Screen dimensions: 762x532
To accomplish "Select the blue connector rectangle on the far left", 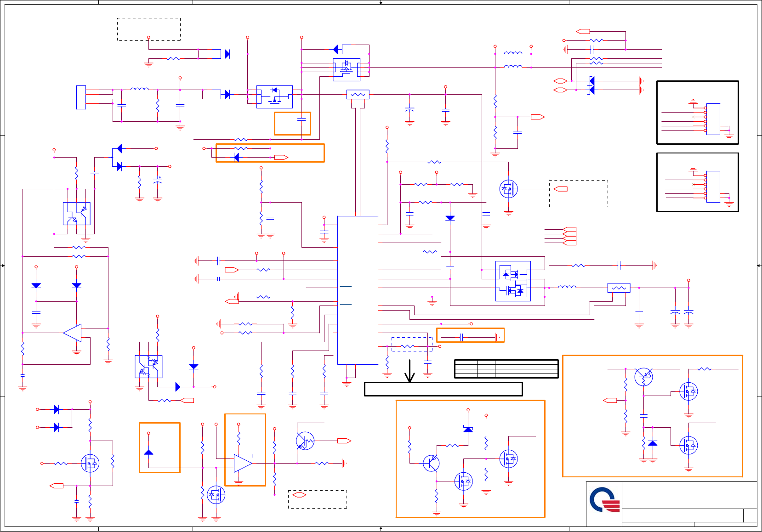I will (81, 97).
